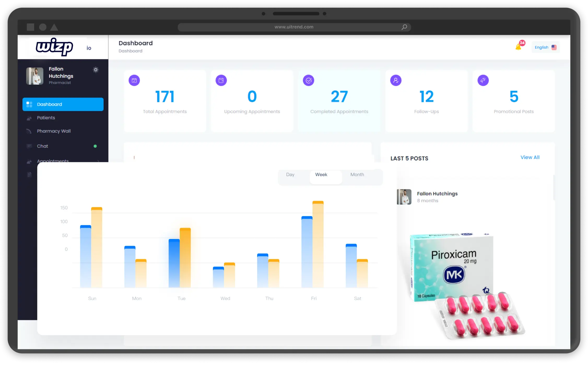Open profile settings gear icon
The image size is (588, 369).
tap(96, 70)
